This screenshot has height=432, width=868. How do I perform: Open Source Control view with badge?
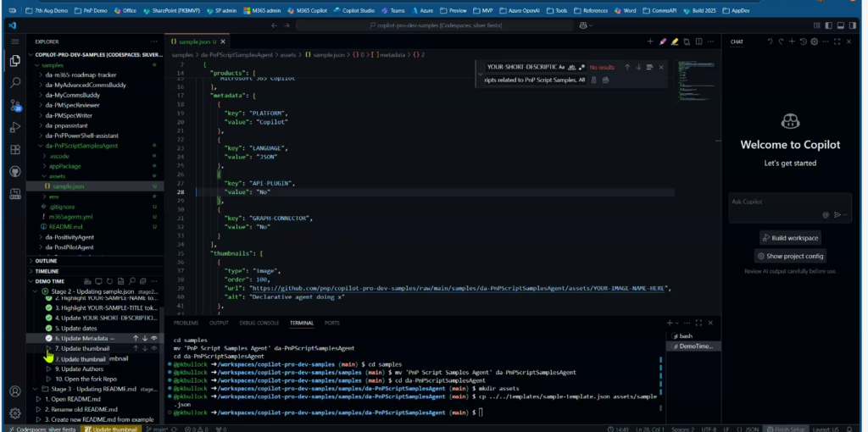tap(15, 106)
